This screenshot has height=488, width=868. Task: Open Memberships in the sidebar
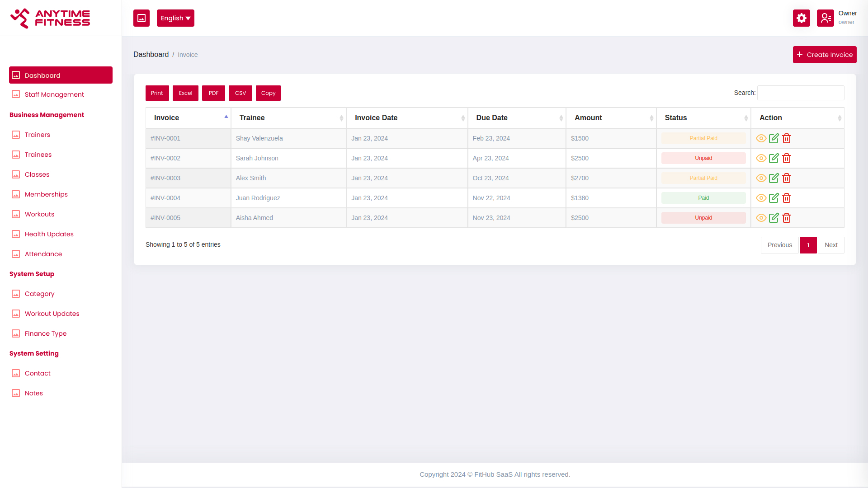[x=46, y=194]
